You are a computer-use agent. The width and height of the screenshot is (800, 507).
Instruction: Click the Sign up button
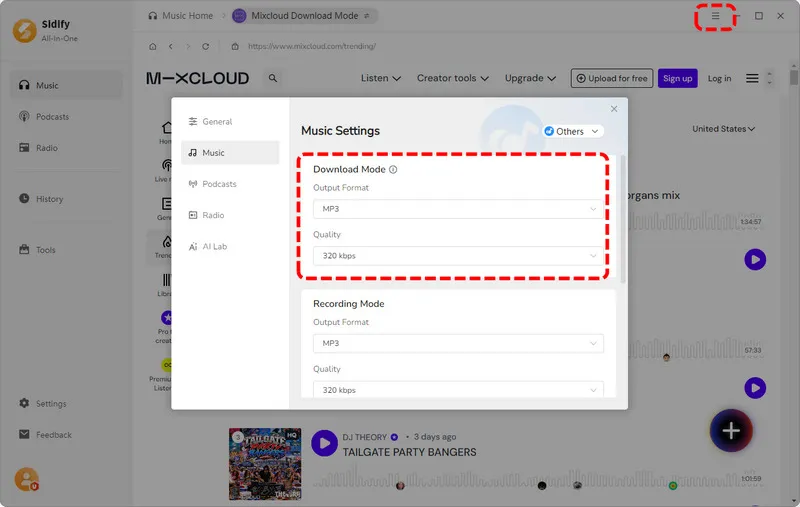678,78
